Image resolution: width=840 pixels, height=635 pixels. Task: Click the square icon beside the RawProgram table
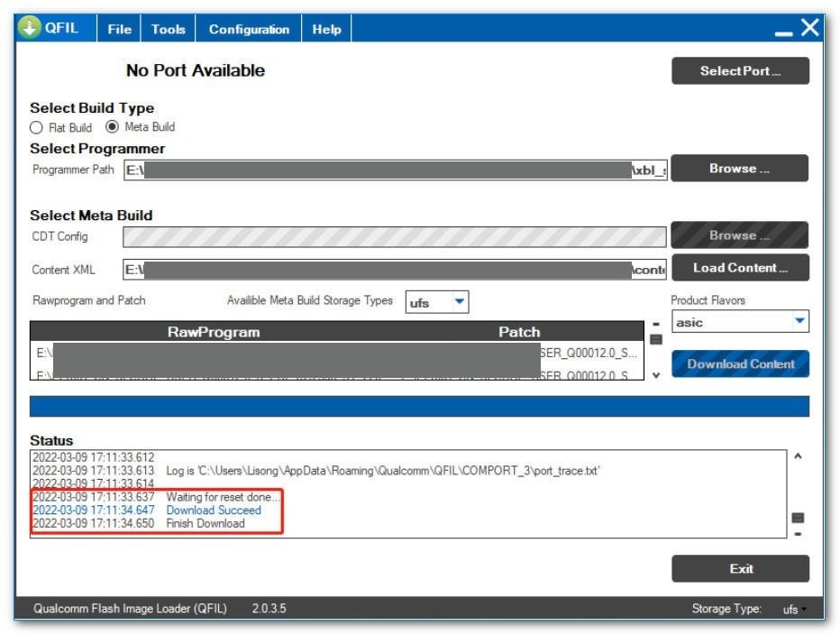[656, 339]
